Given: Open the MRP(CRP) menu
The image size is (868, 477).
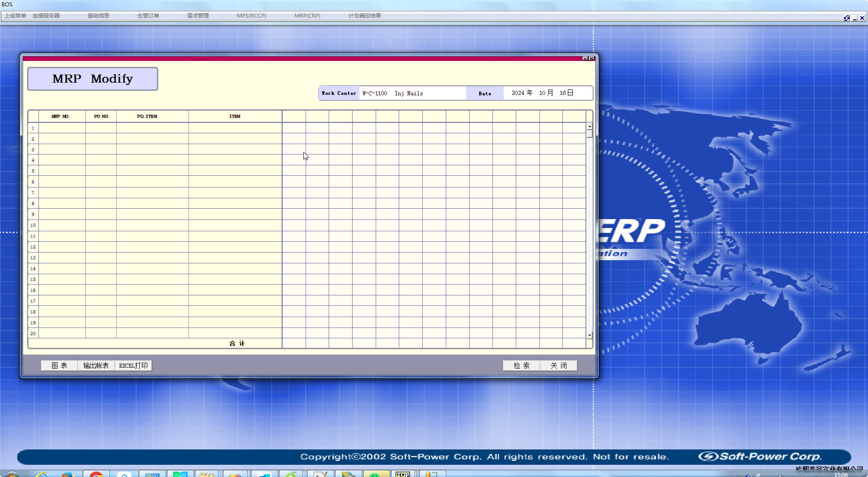Looking at the screenshot, I should (x=307, y=16).
